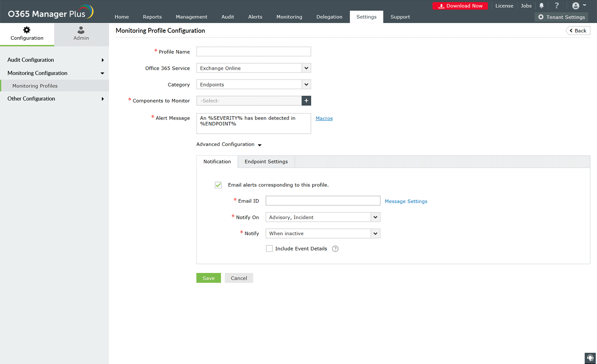
Task: Open the Management tab
Action: (x=192, y=17)
